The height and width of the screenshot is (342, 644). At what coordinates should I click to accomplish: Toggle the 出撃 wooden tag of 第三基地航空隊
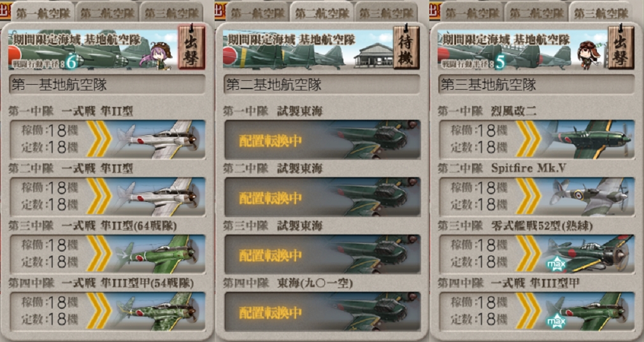point(620,46)
